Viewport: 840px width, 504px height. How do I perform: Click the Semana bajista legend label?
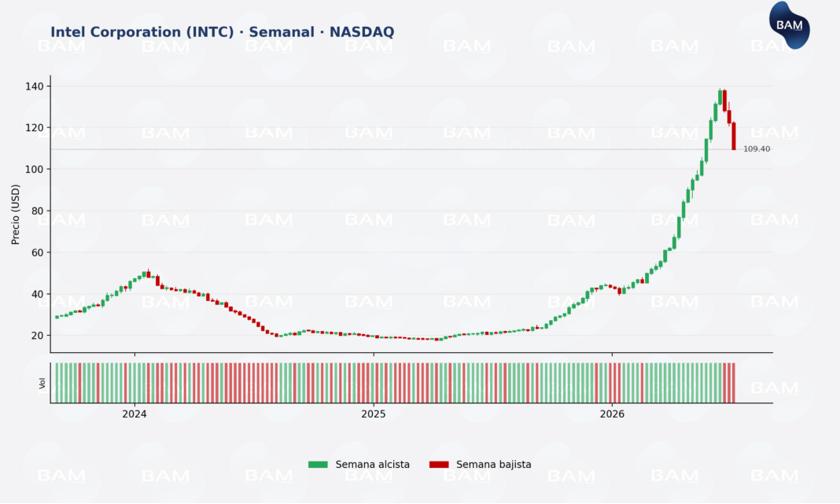pos(493,465)
